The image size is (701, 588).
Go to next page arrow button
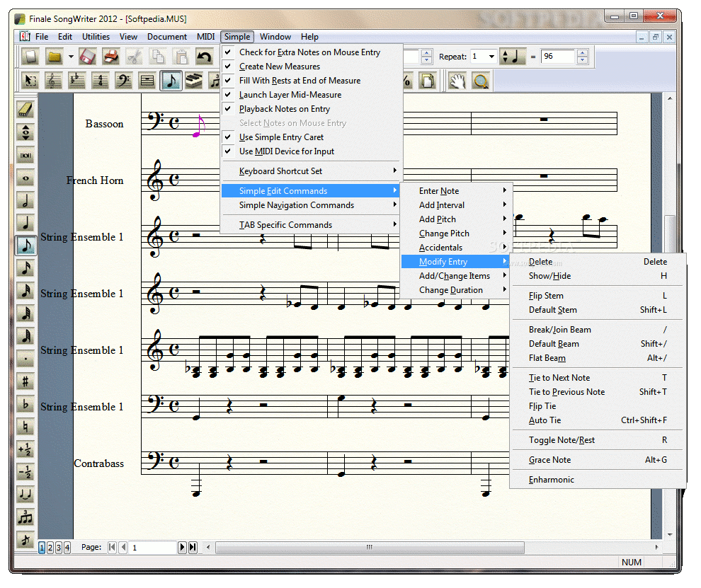[182, 548]
